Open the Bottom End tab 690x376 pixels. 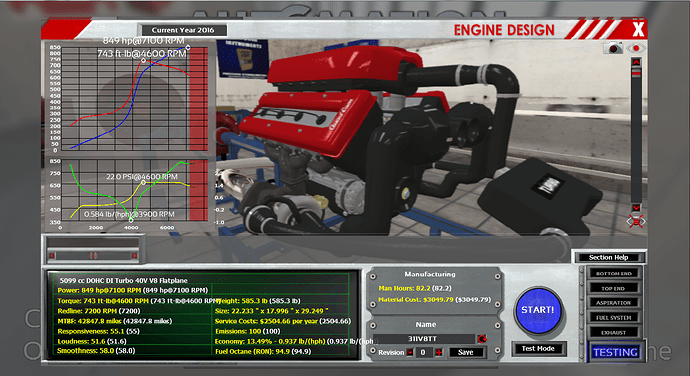tap(613, 273)
